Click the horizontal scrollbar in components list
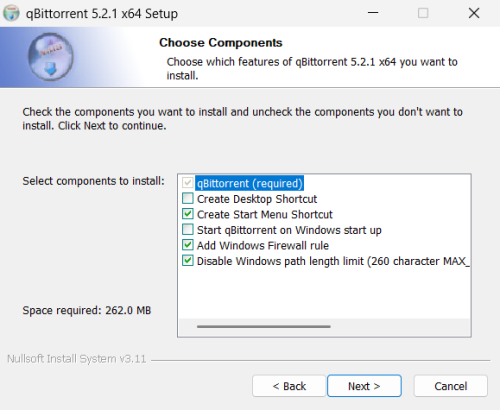The height and width of the screenshot is (410, 500). (x=264, y=327)
